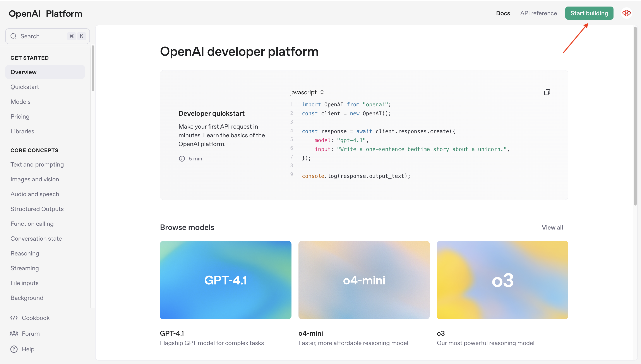Image resolution: width=641 pixels, height=364 pixels.
Task: Click the sidebar vertical scrollbar
Action: click(x=93, y=68)
